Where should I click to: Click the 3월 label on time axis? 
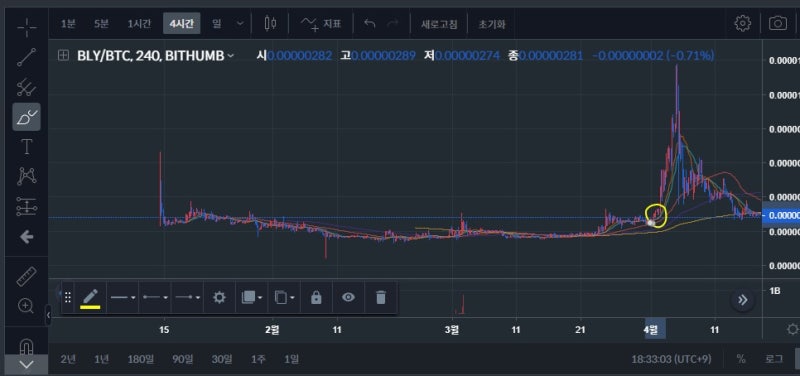(x=452, y=330)
